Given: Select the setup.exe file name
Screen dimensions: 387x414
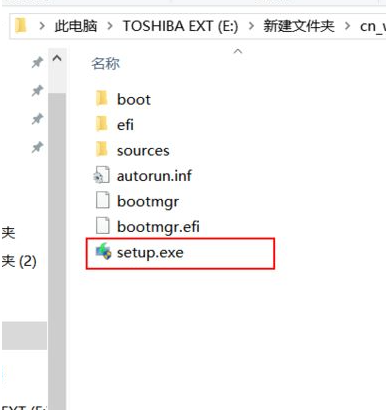Looking at the screenshot, I should click(x=150, y=252).
